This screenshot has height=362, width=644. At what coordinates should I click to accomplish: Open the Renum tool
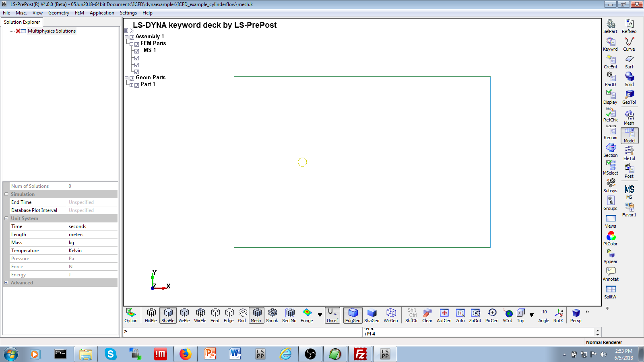610,132
